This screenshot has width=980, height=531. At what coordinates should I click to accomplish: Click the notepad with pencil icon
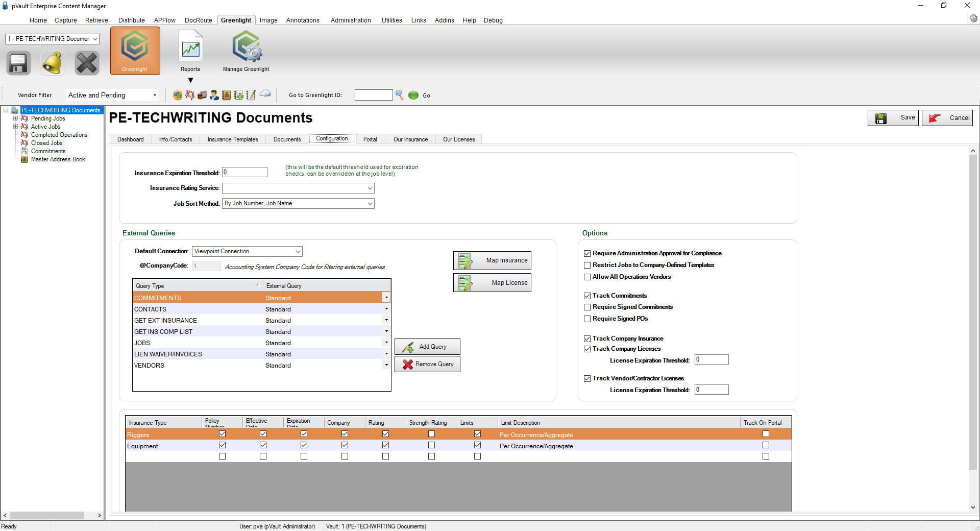[251, 95]
